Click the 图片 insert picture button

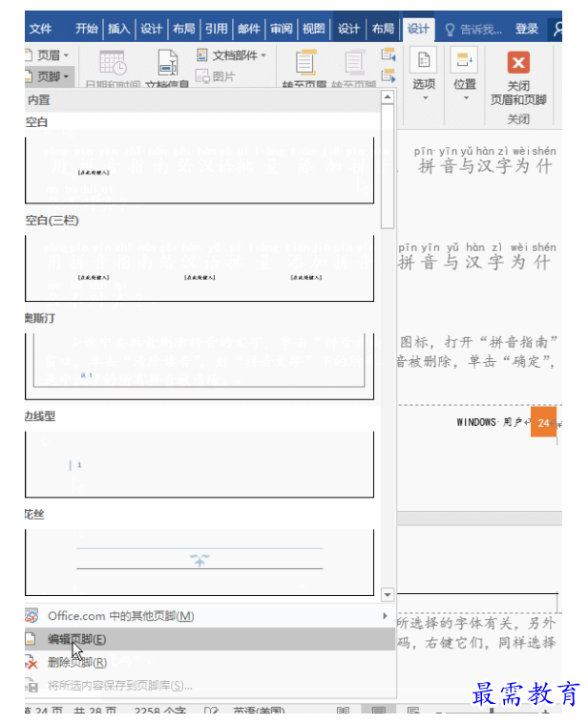click(215, 76)
